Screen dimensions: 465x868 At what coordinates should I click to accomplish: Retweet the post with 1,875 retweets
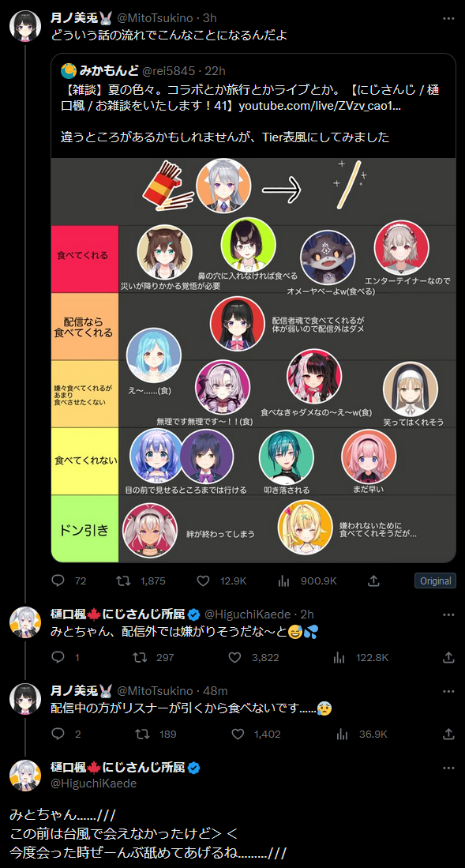123,581
